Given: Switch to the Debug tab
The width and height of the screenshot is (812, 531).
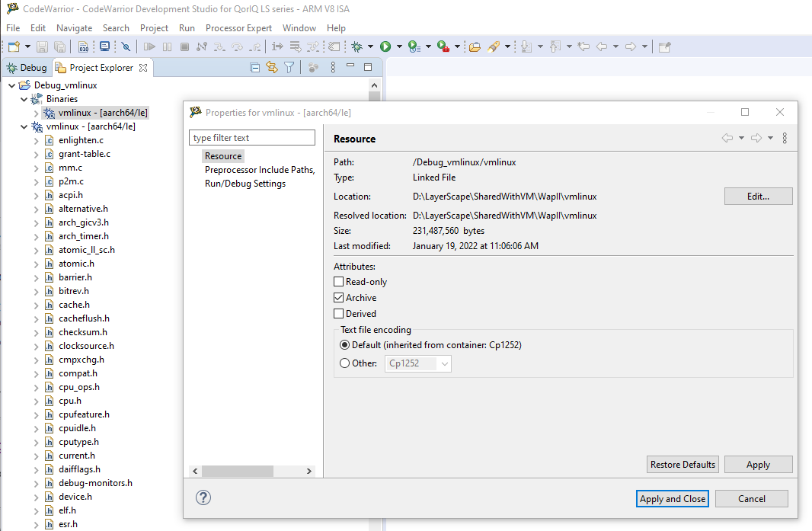Looking at the screenshot, I should point(28,67).
